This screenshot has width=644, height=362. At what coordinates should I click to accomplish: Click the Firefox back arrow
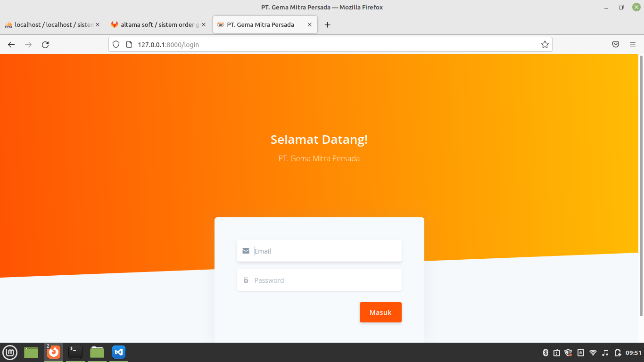[11, 44]
